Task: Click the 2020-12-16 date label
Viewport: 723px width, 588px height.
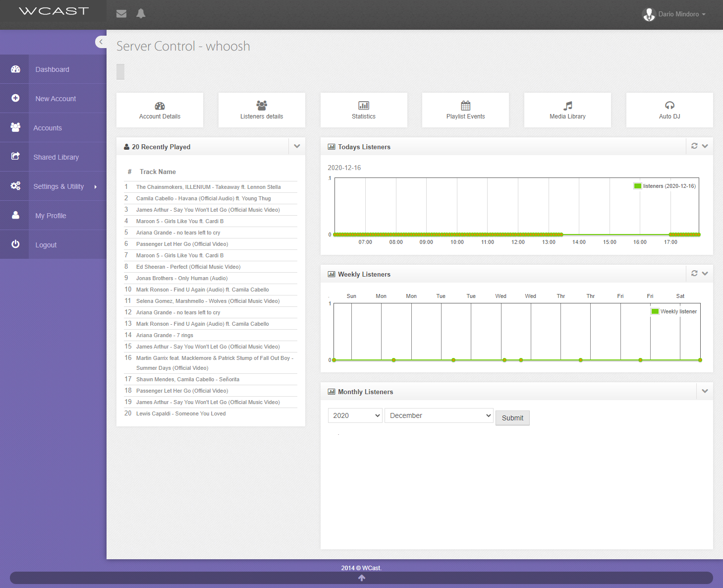Action: pyautogui.click(x=344, y=168)
